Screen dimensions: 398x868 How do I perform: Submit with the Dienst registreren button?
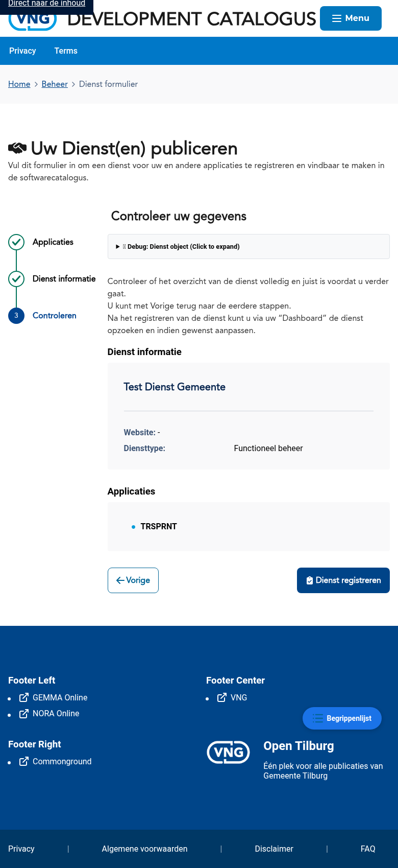[x=343, y=580]
